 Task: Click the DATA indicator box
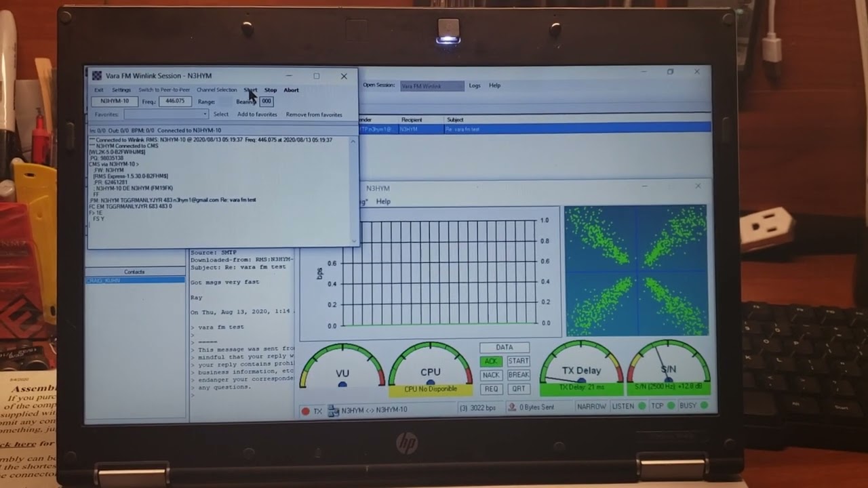tap(504, 348)
